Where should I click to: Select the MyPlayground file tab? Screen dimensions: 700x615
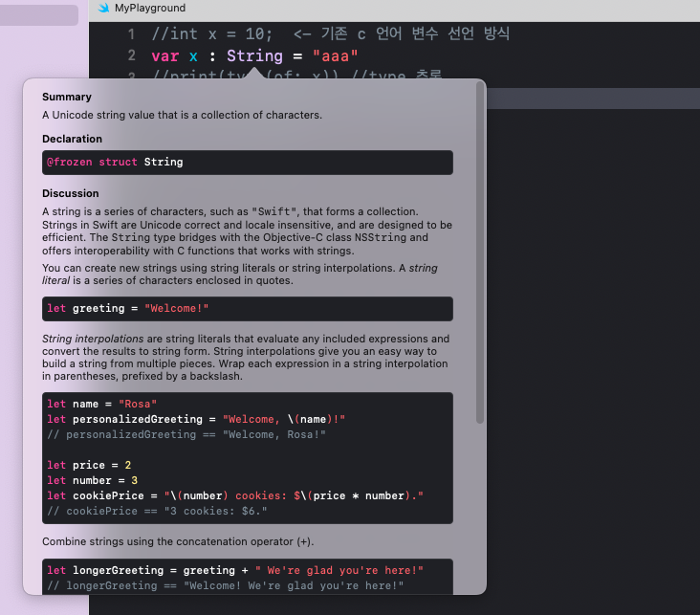click(142, 8)
